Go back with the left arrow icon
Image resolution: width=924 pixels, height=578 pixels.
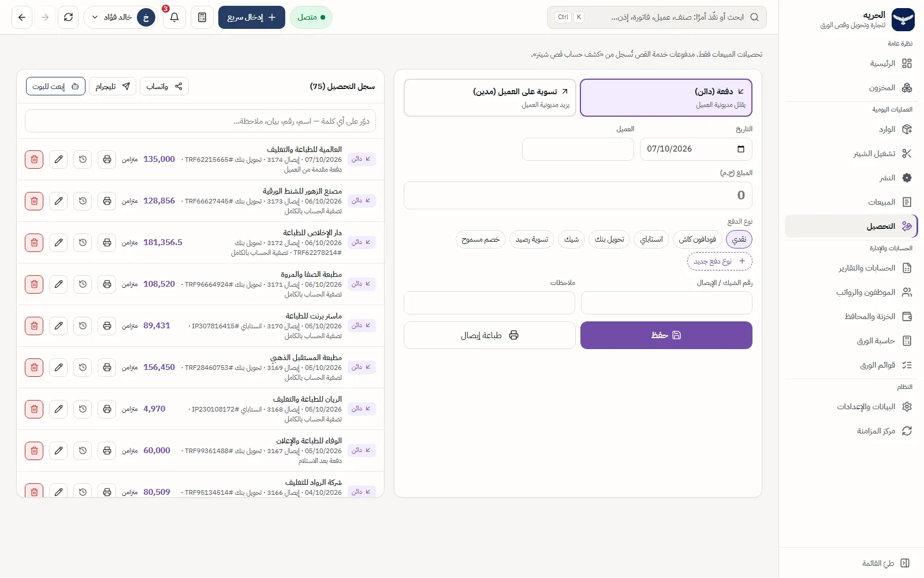pos(22,17)
